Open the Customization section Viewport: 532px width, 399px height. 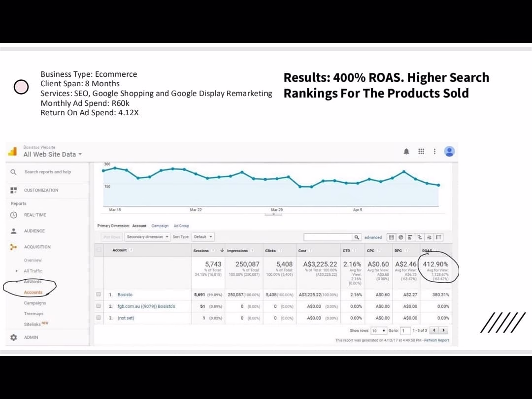41,190
